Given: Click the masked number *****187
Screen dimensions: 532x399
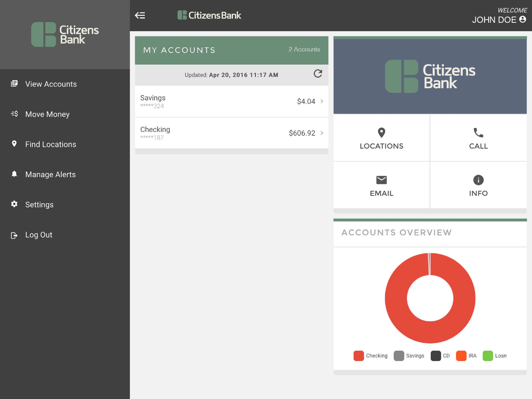Looking at the screenshot, I should 152,137.
